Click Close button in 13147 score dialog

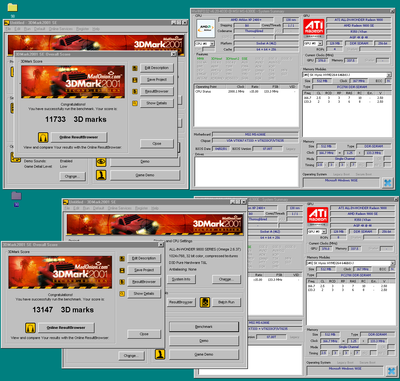click(x=144, y=334)
